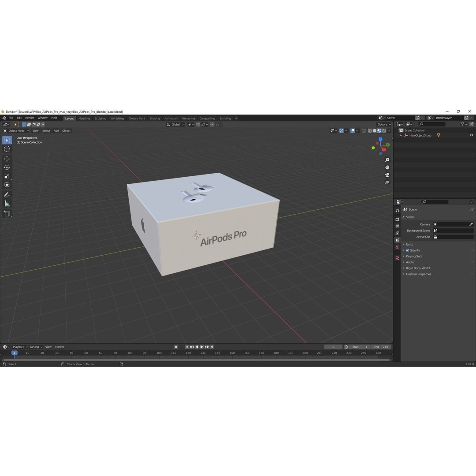The height and width of the screenshot is (476, 476).
Task: Toggle viewport gizmos display
Action: [x=341, y=131]
